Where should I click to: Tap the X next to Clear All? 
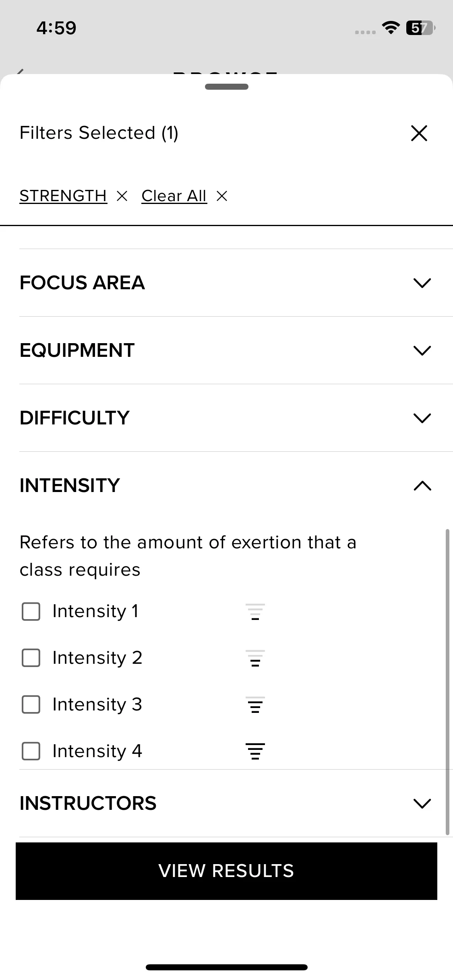tap(222, 196)
